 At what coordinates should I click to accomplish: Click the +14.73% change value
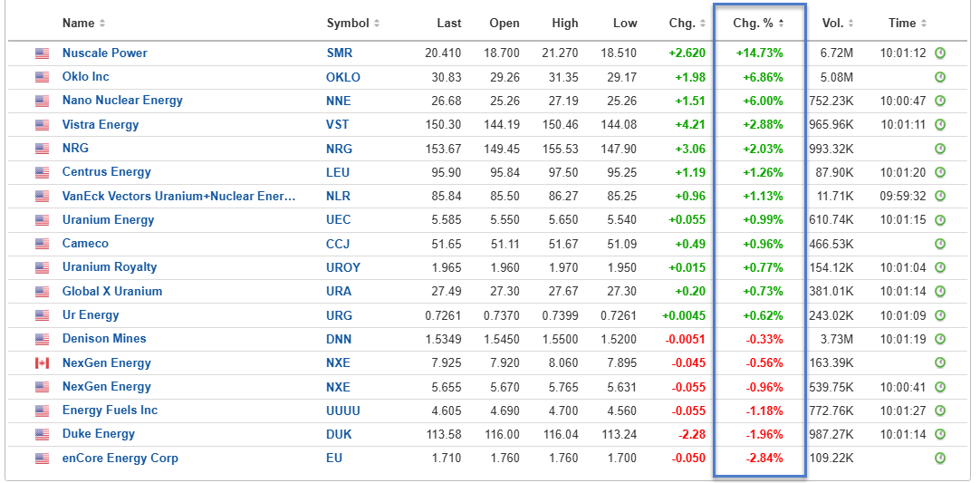coord(759,53)
